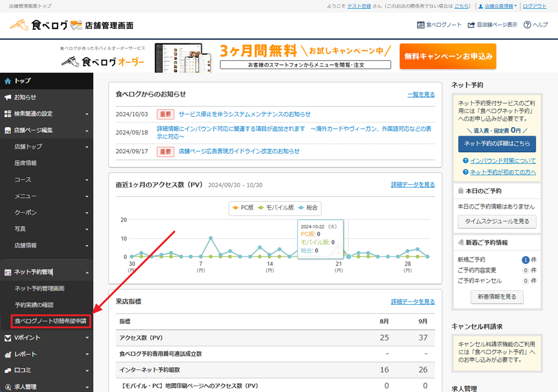558x392 pixels.
Task: Open ネット予約管理画面 sidebar item
Action: tap(46, 289)
